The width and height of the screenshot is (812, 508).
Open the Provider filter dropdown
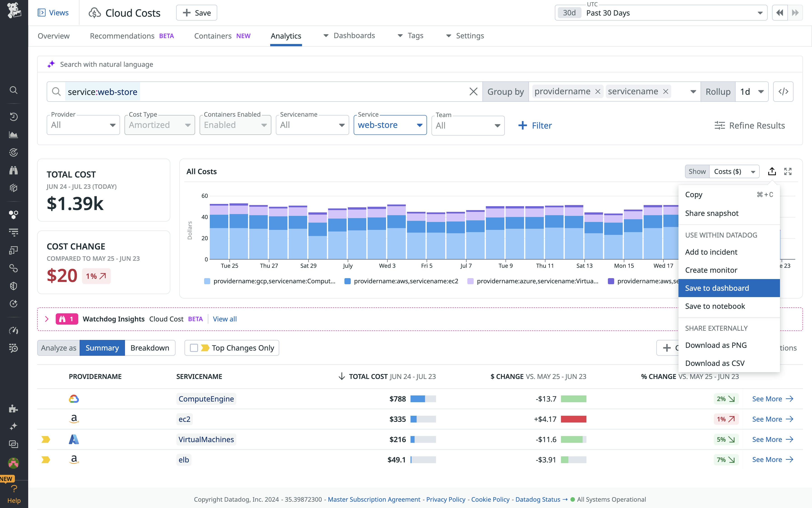pyautogui.click(x=83, y=125)
